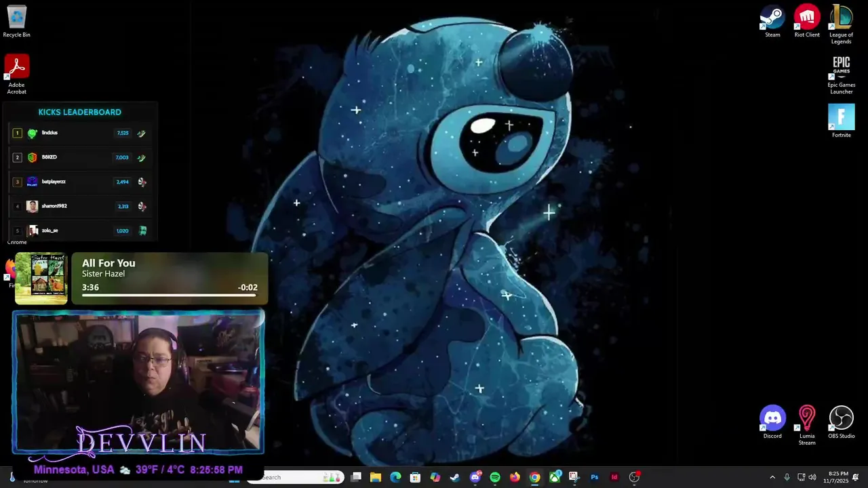Click the song progress bar for All For You

point(170,296)
